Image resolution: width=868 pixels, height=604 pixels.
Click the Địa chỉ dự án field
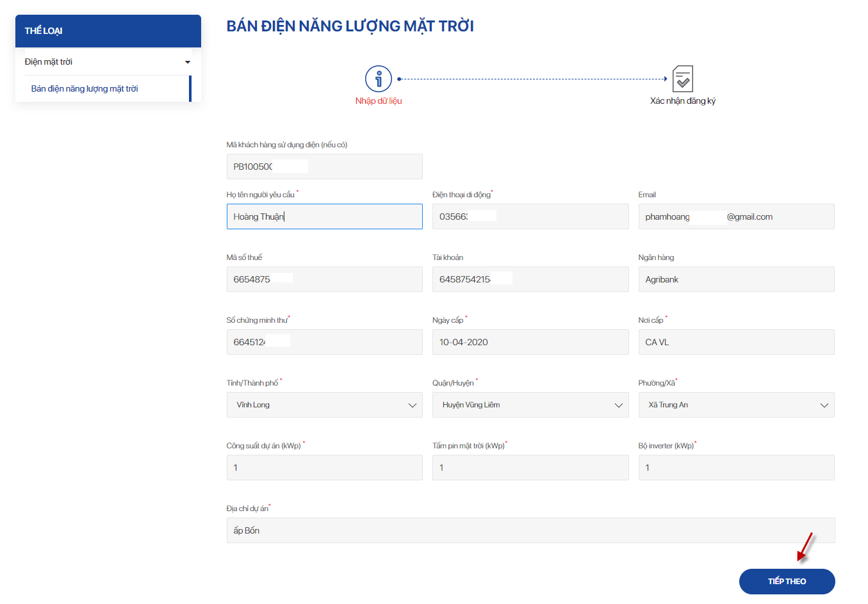point(530,530)
